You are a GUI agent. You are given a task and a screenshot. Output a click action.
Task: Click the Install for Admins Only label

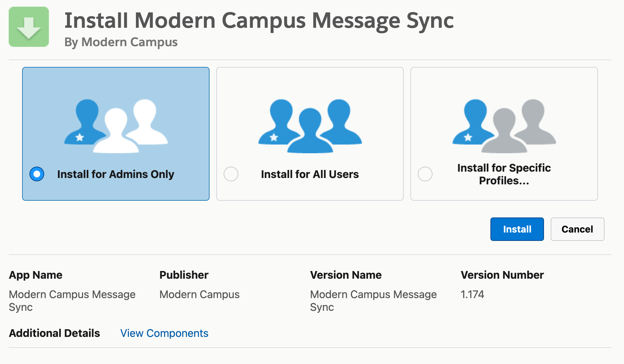[115, 174]
